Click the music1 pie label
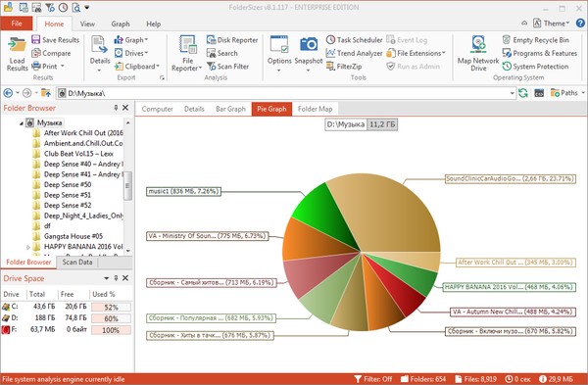 [x=183, y=191]
